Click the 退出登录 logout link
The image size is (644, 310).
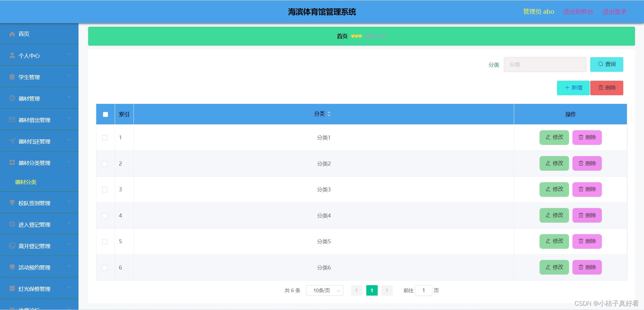[x=614, y=12]
